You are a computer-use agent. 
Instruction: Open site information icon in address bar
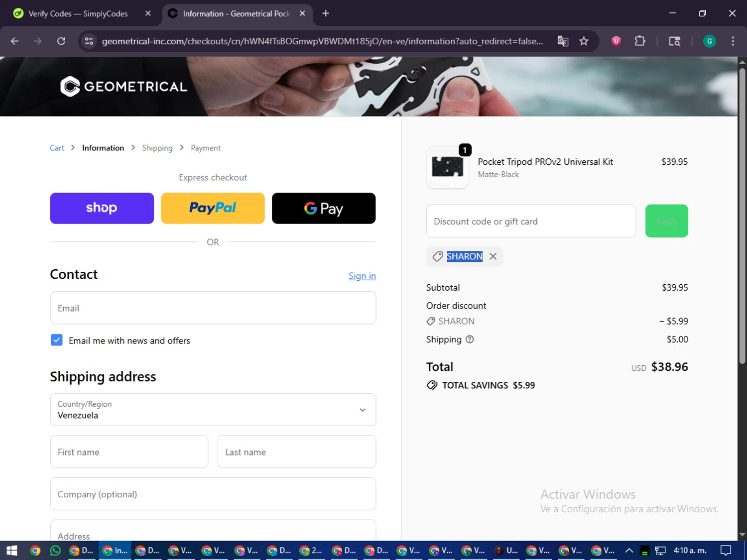[89, 41]
